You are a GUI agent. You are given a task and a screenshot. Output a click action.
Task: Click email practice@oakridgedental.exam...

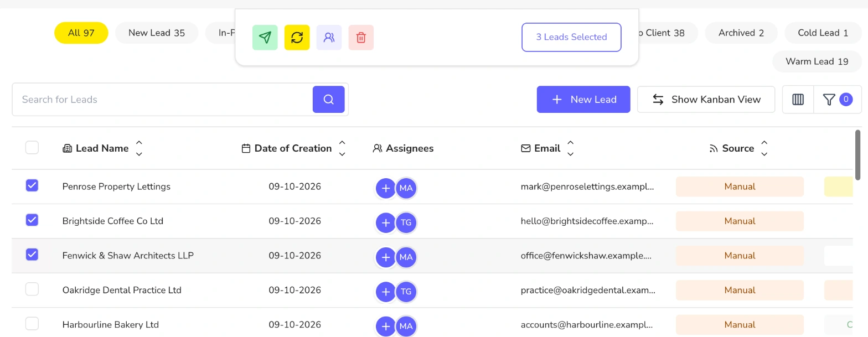point(588,290)
